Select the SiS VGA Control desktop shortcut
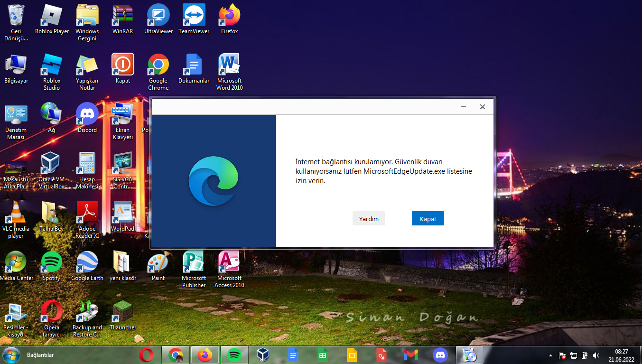The height and width of the screenshot is (364, 642). [x=123, y=170]
